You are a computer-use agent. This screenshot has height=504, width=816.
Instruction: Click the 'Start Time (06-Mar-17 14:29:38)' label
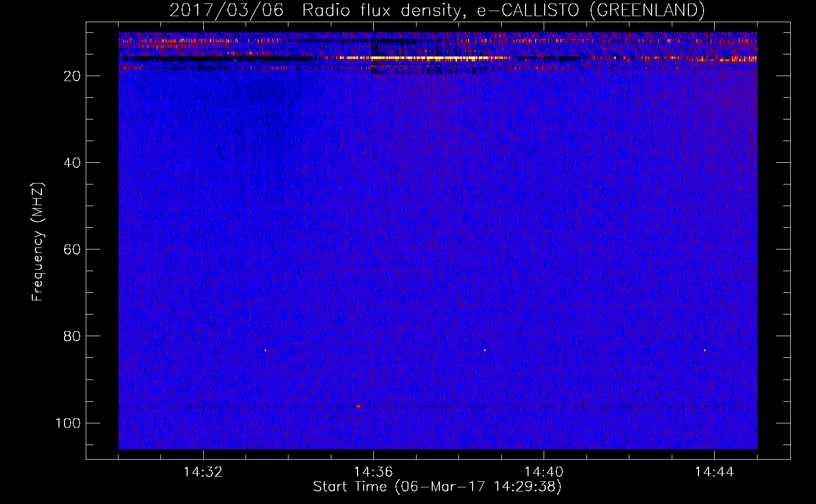pyautogui.click(x=437, y=487)
